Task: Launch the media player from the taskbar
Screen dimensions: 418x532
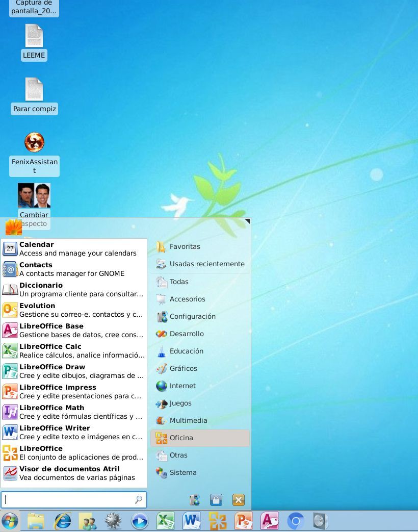Action: pos(140,521)
